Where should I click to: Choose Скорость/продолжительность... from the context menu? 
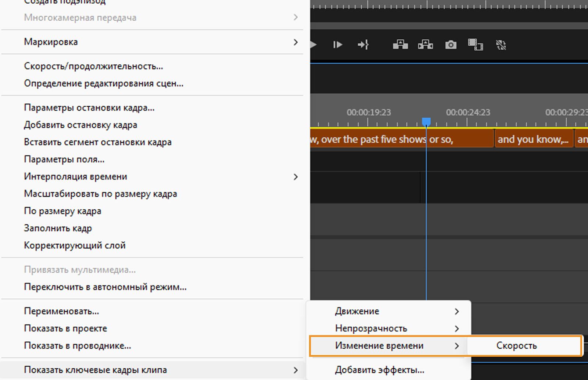[152, 66]
